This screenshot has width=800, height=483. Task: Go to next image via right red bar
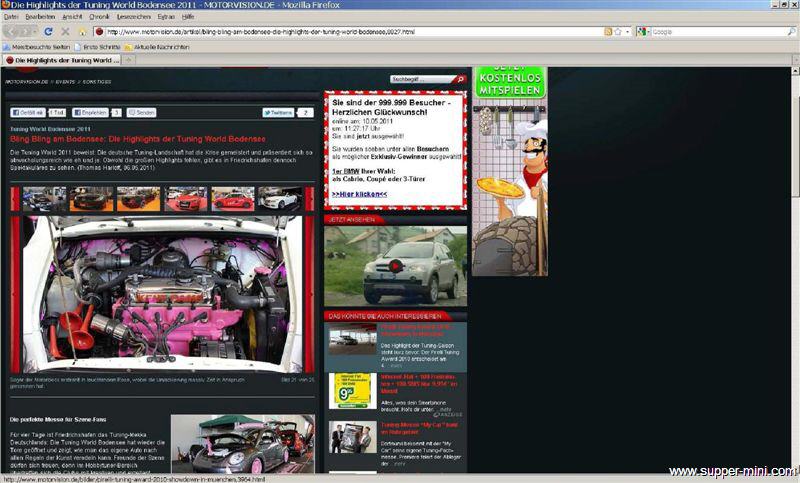310,294
